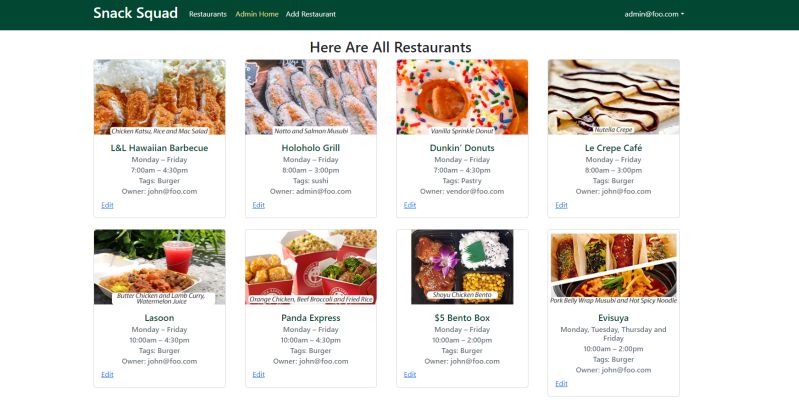The image size is (799, 405).
Task: Edit Le Crepe Café restaurant
Action: (x=561, y=205)
